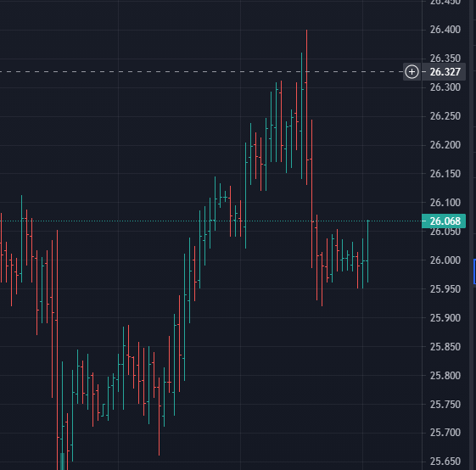Click the plus icon beside 26.327
This screenshot has height=470, width=476.
tap(412, 72)
